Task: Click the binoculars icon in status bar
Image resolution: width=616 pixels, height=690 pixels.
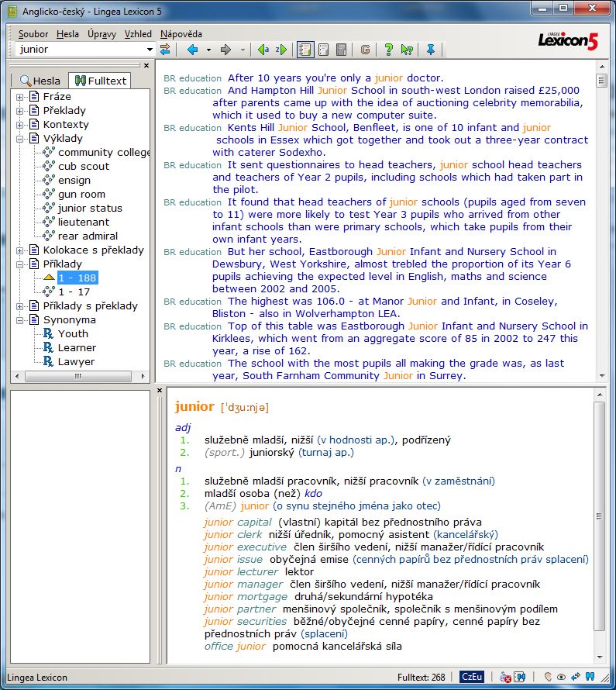Action: (x=590, y=676)
